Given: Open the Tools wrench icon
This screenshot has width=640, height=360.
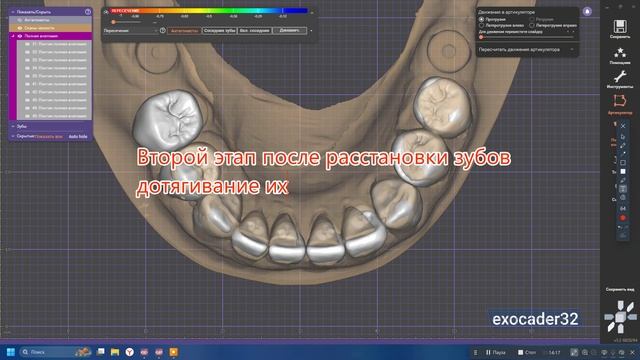Looking at the screenshot, I should coord(620,76).
